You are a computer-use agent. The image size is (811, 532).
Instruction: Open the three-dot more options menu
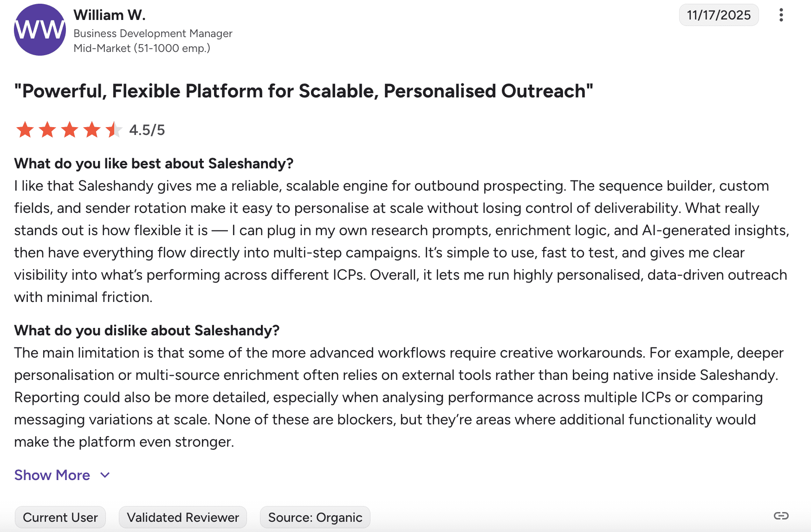click(x=781, y=15)
